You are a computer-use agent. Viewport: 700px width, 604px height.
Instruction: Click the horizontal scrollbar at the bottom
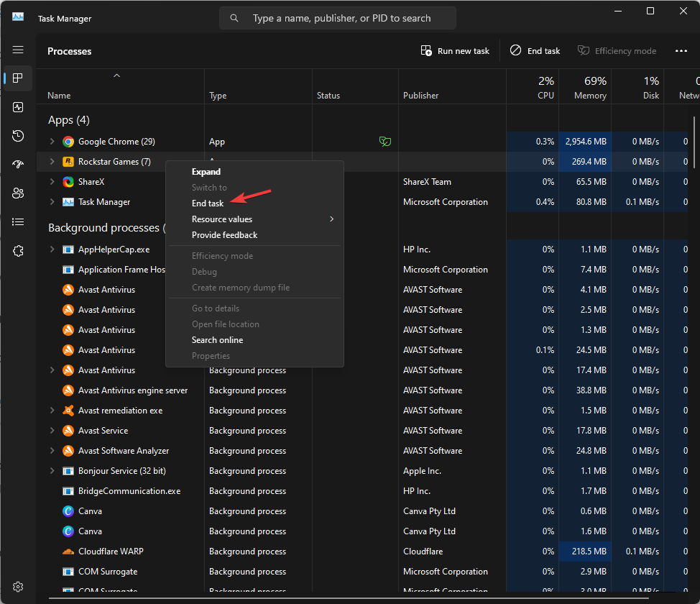point(349,598)
